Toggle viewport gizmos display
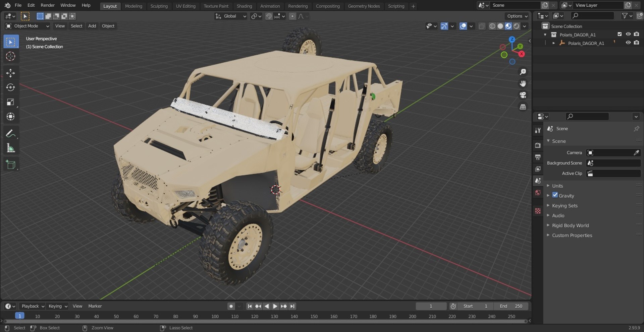644x332 pixels. point(444,26)
